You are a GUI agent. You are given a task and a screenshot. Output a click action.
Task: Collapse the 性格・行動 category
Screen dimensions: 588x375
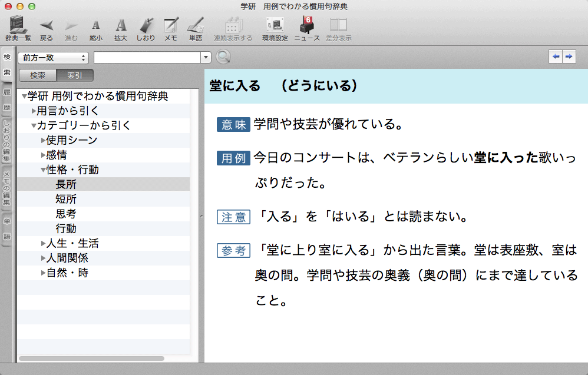43,170
